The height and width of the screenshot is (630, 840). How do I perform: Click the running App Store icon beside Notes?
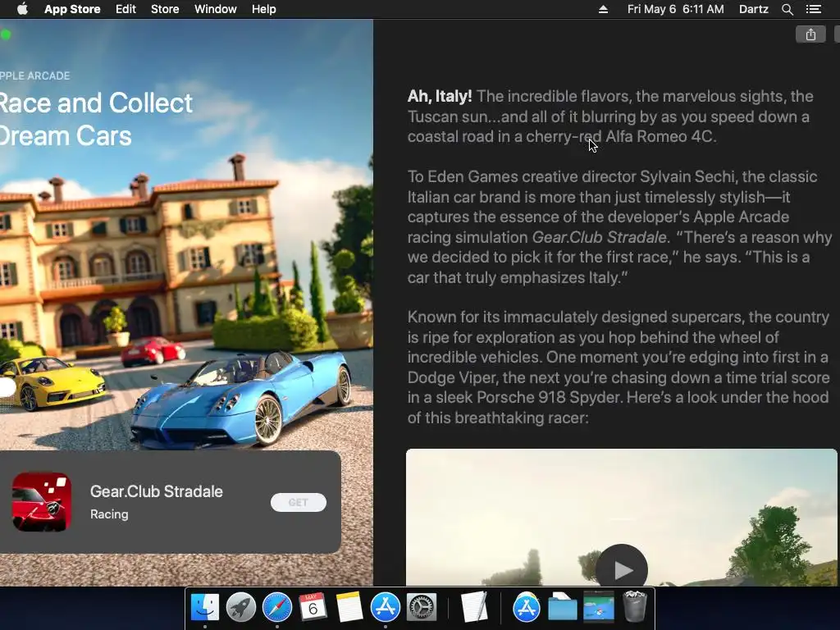[386, 607]
